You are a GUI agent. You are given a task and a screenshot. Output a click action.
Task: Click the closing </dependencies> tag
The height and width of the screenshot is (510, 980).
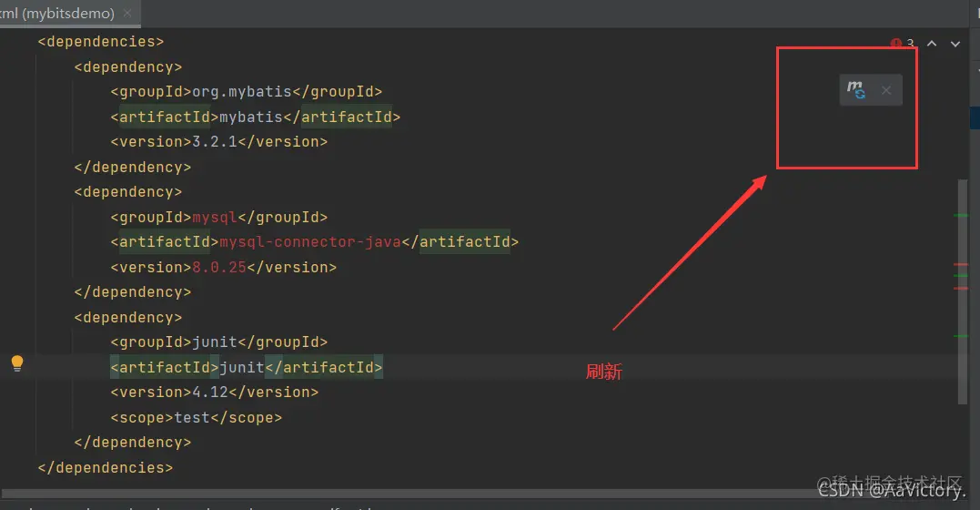click(105, 467)
